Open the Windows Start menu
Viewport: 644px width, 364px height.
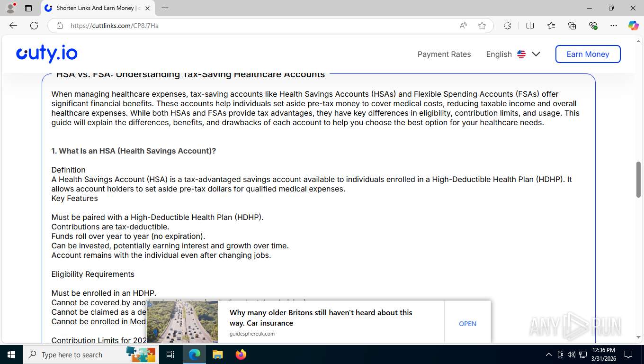coord(11,355)
